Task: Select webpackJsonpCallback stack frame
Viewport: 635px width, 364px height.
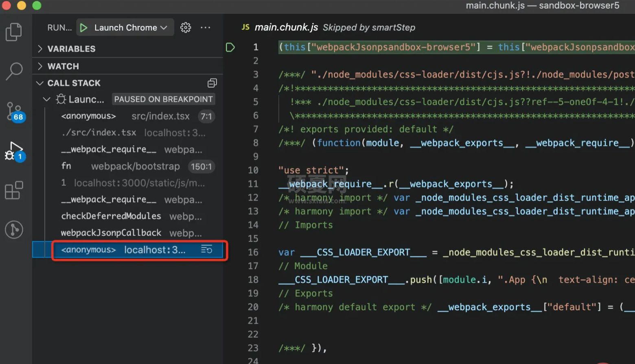Action: tap(128, 233)
